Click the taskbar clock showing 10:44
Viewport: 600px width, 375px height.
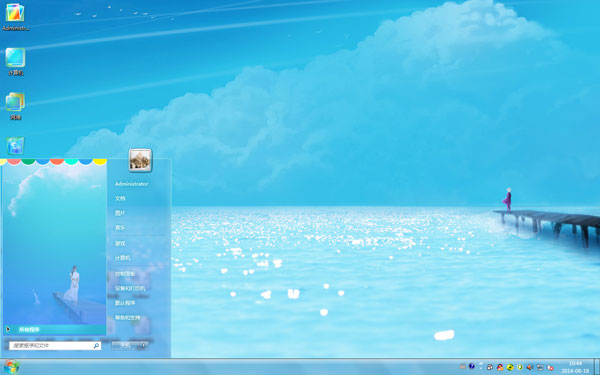point(575,367)
